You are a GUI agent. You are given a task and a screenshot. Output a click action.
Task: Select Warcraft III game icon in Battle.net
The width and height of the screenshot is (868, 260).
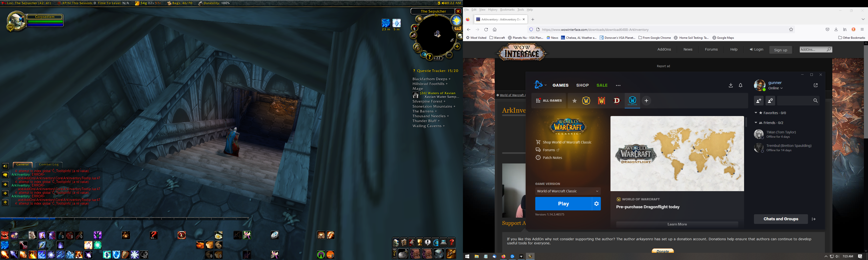602,101
